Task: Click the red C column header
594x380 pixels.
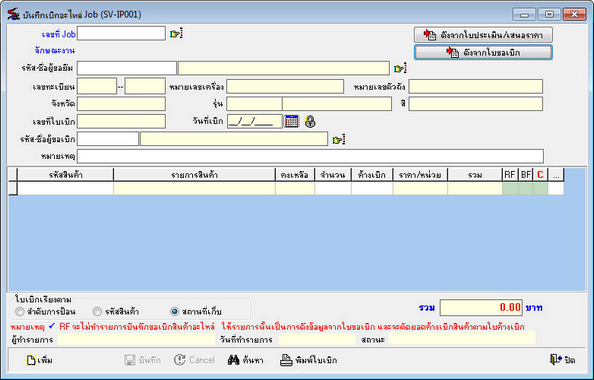Action: [x=540, y=175]
